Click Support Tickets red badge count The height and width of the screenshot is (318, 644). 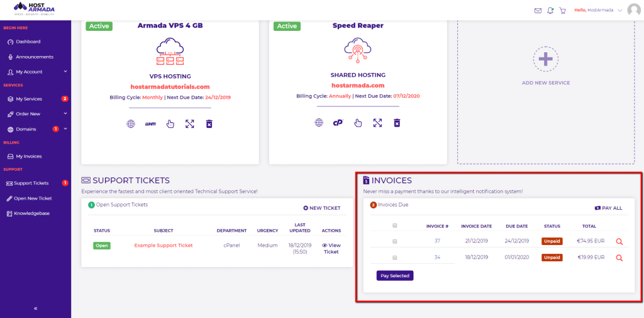click(x=65, y=183)
